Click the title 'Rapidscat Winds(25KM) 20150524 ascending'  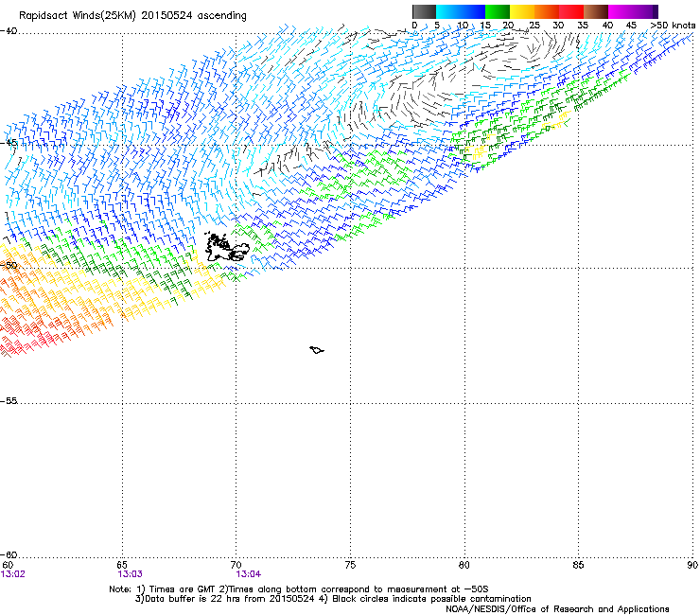tap(132, 16)
